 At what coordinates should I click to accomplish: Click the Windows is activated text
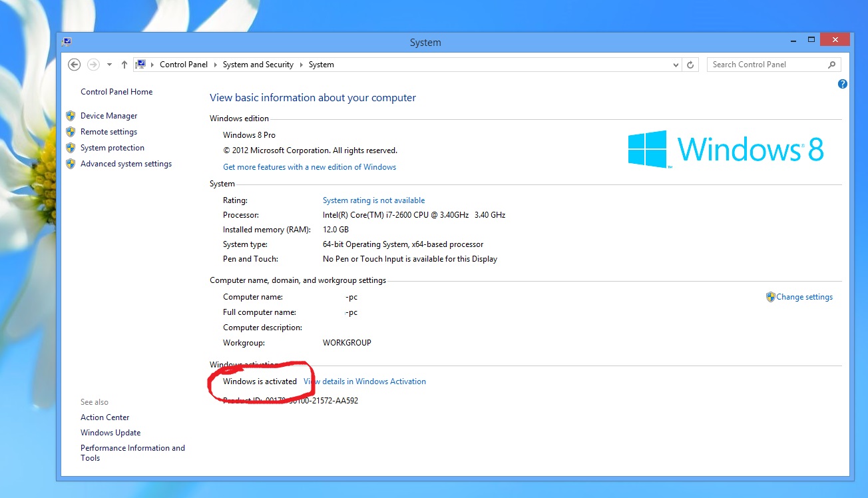260,381
